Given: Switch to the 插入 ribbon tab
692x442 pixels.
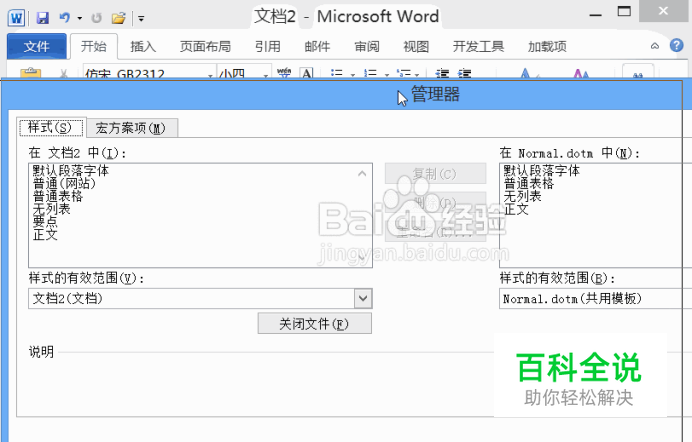Looking at the screenshot, I should (143, 46).
